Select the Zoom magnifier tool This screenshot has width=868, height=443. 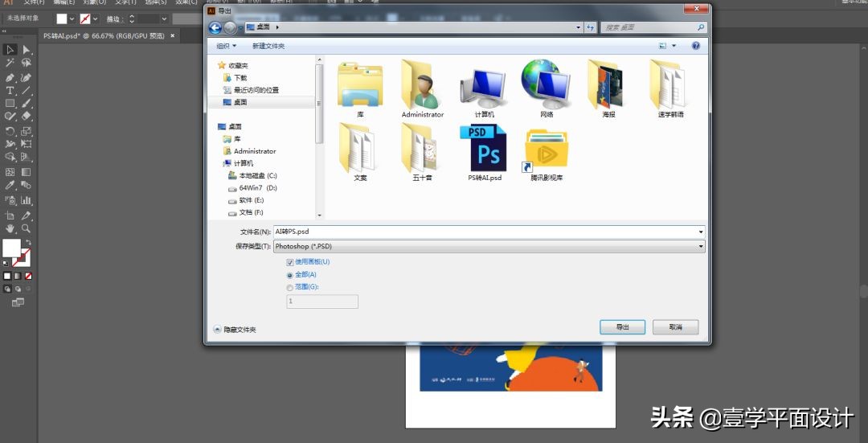click(26, 228)
